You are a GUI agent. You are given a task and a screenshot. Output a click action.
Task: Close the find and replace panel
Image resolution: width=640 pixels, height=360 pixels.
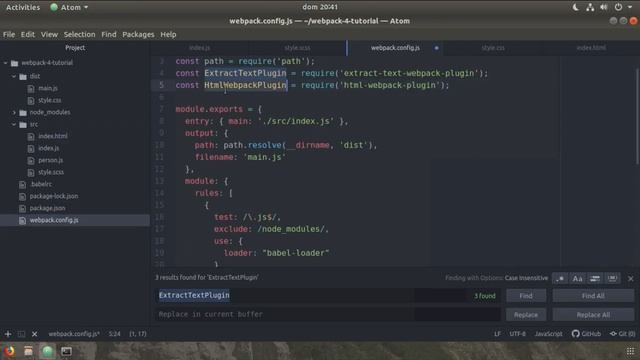(631, 278)
